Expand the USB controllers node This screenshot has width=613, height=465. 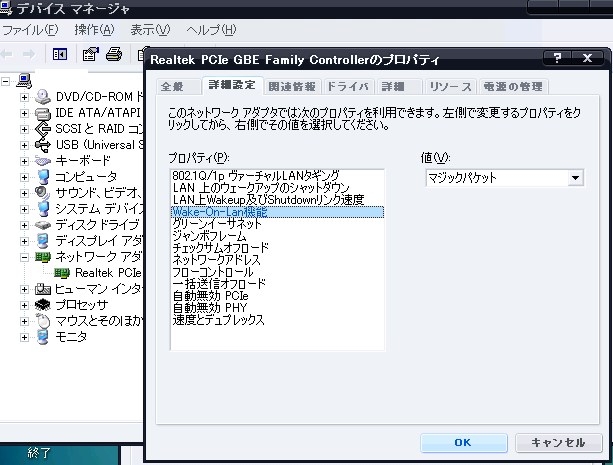24,145
